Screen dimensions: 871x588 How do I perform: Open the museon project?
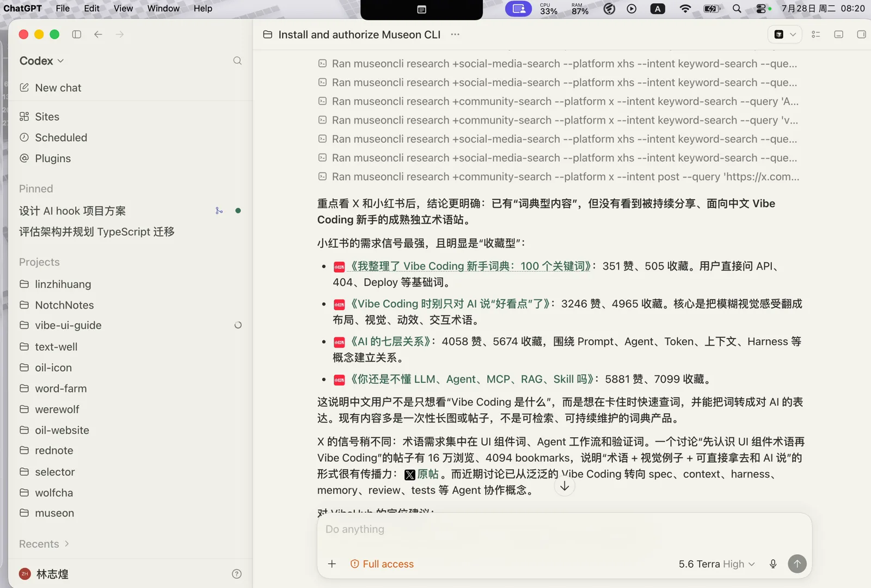pyautogui.click(x=130, y=513)
